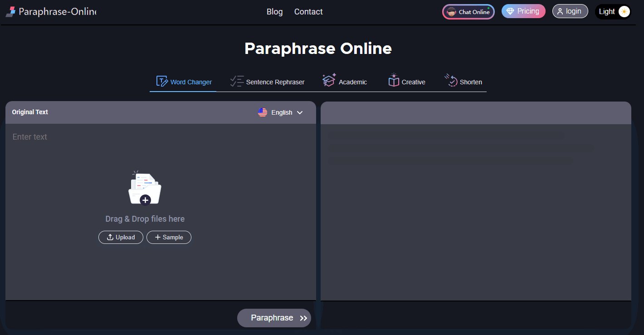644x335 pixels.
Task: Open the language chevron arrow
Action: click(x=300, y=112)
